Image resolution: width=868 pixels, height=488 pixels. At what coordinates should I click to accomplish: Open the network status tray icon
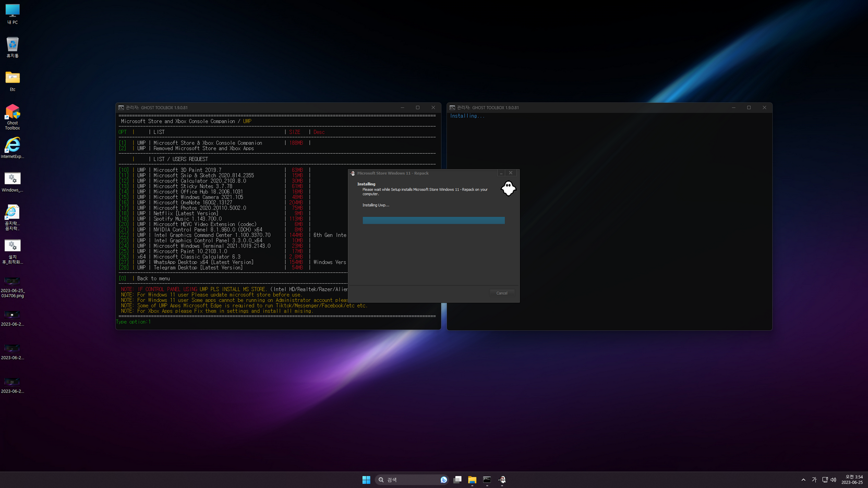tap(825, 480)
